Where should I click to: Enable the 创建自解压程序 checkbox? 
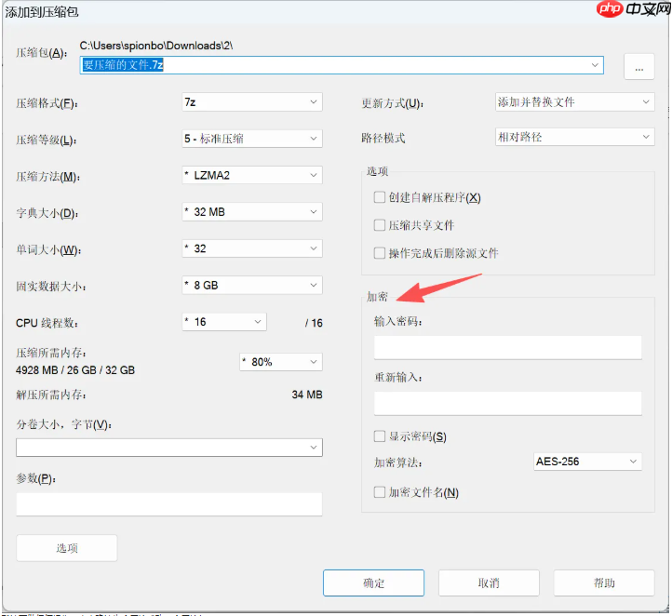pos(380,197)
